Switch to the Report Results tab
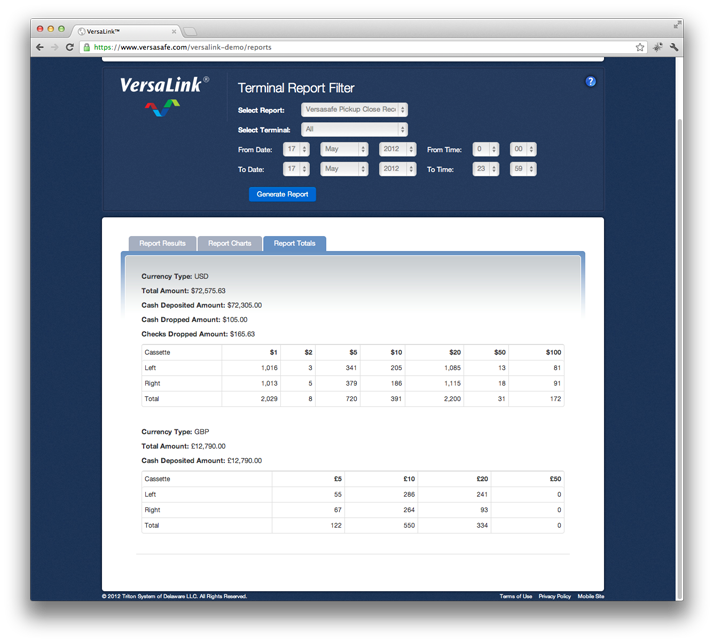This screenshot has width=714, height=643. pos(163,244)
